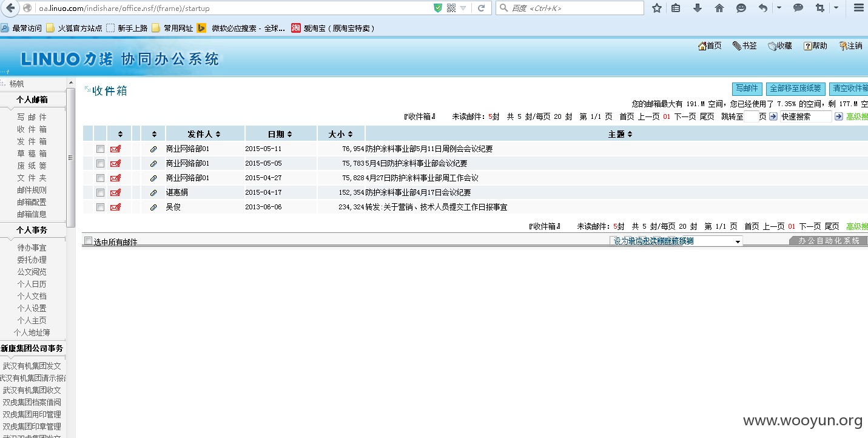The image size is (868, 438).
Task: Click the unread envelope icon for the 2015-05-11 mail
Action: point(115,149)
